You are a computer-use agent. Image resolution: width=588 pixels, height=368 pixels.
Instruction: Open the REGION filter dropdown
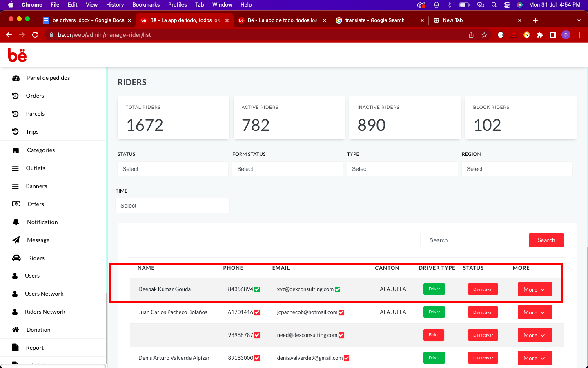click(x=517, y=169)
